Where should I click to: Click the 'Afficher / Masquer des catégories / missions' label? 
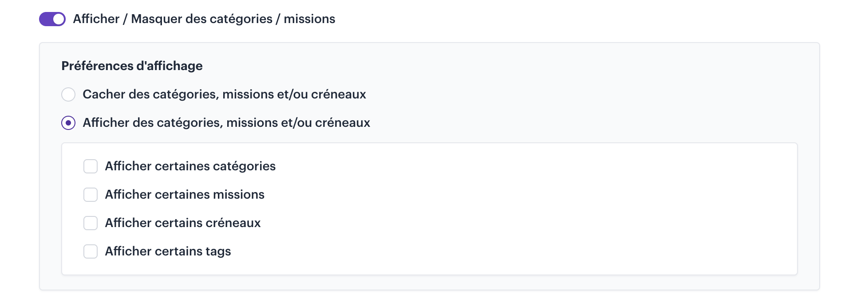pos(204,19)
